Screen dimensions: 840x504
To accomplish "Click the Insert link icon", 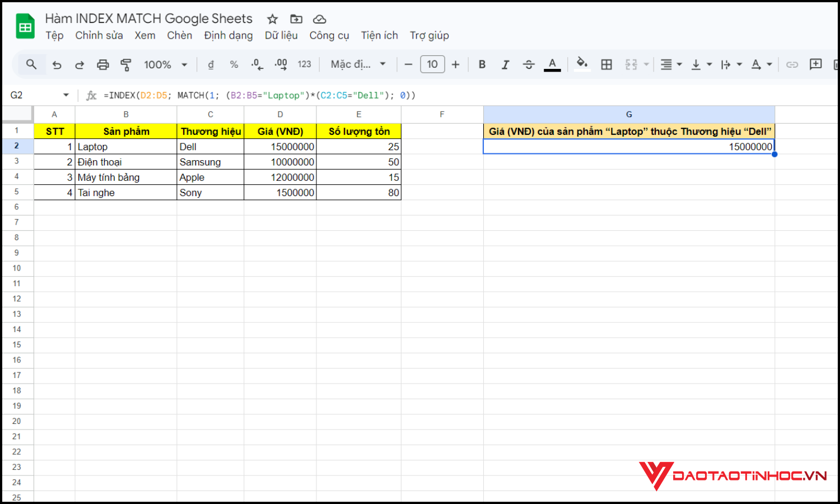I will coord(792,64).
